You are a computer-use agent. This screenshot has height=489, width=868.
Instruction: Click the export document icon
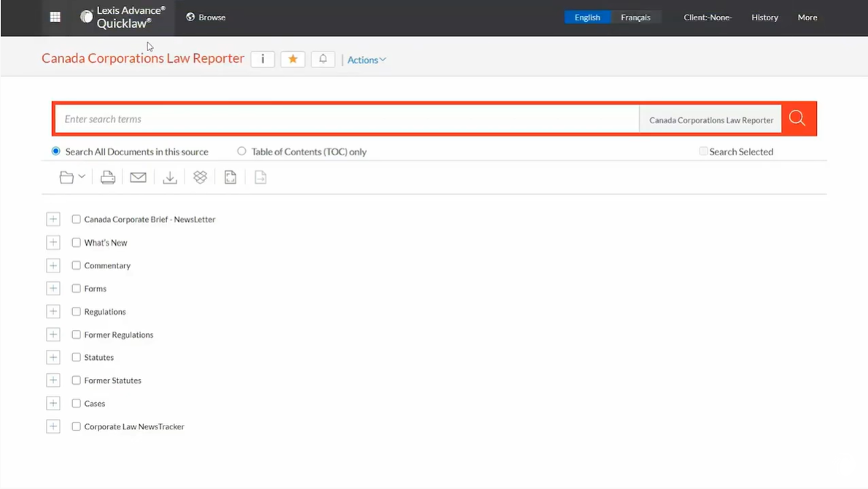[x=260, y=177]
